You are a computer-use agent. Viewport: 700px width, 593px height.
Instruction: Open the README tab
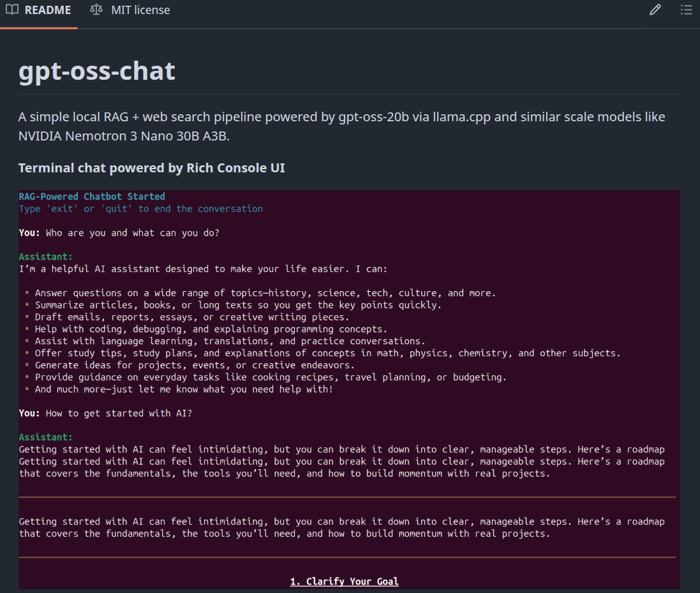[38, 10]
